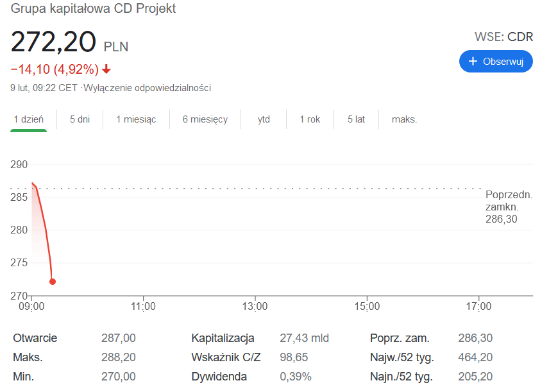Screen dimensions: 558x392
Task: Click the Kapitalizacja label
Action: (x=223, y=338)
